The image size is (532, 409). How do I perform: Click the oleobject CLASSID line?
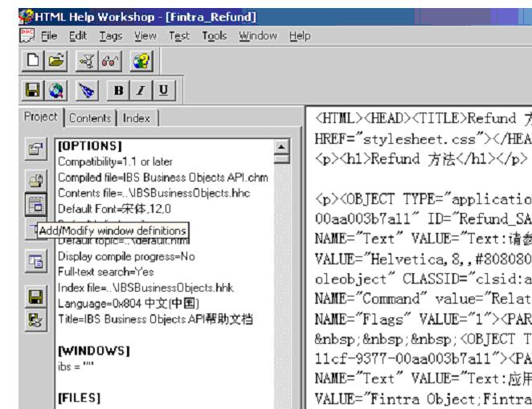tap(423, 279)
